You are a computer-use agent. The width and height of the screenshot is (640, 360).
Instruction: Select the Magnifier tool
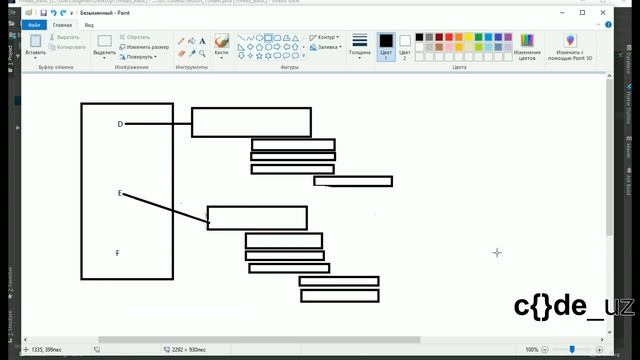[202, 53]
